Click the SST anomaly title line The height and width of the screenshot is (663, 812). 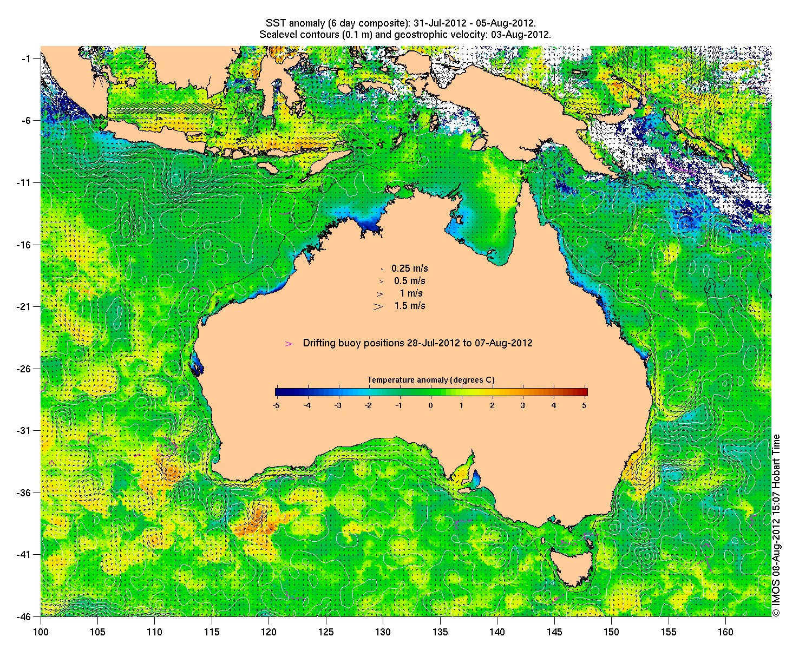point(401,23)
